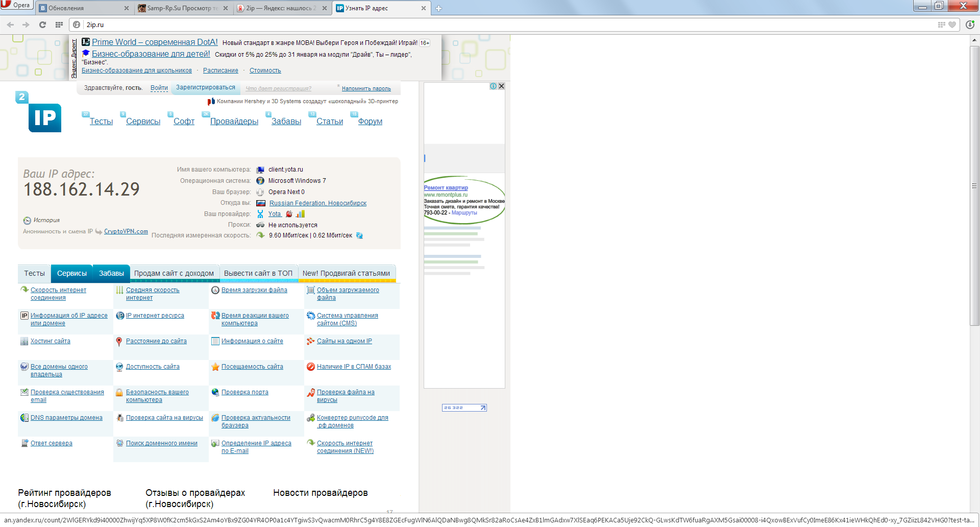Select the Тесты services tab

pyautogui.click(x=34, y=273)
